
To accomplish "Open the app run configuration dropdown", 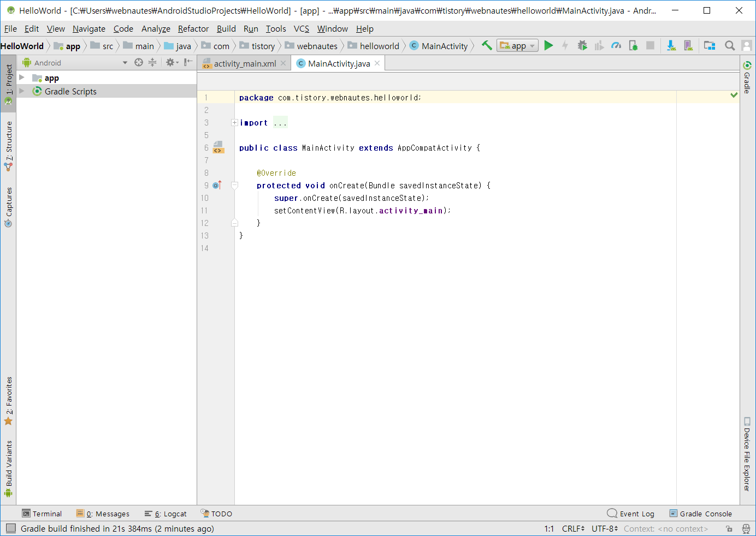I will click(517, 46).
